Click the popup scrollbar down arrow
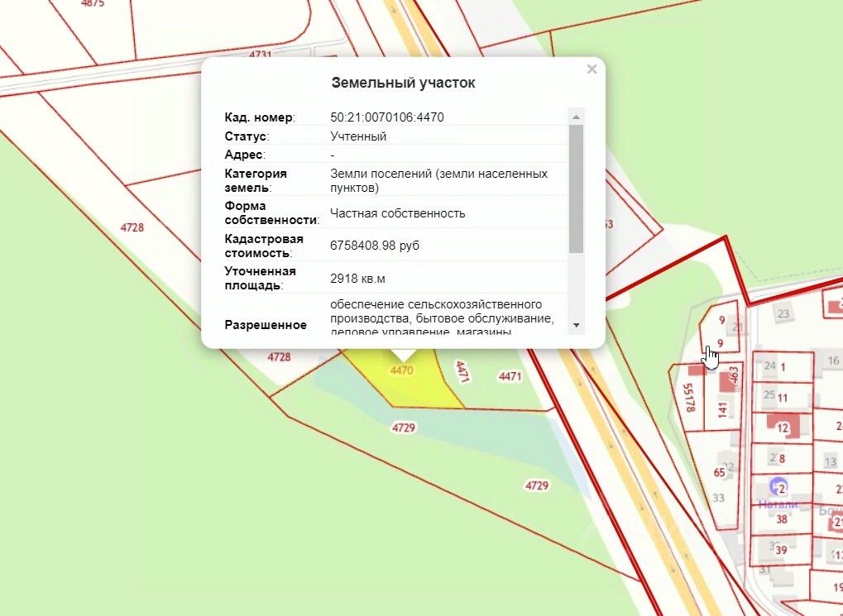The width and height of the screenshot is (843, 616). tap(576, 325)
